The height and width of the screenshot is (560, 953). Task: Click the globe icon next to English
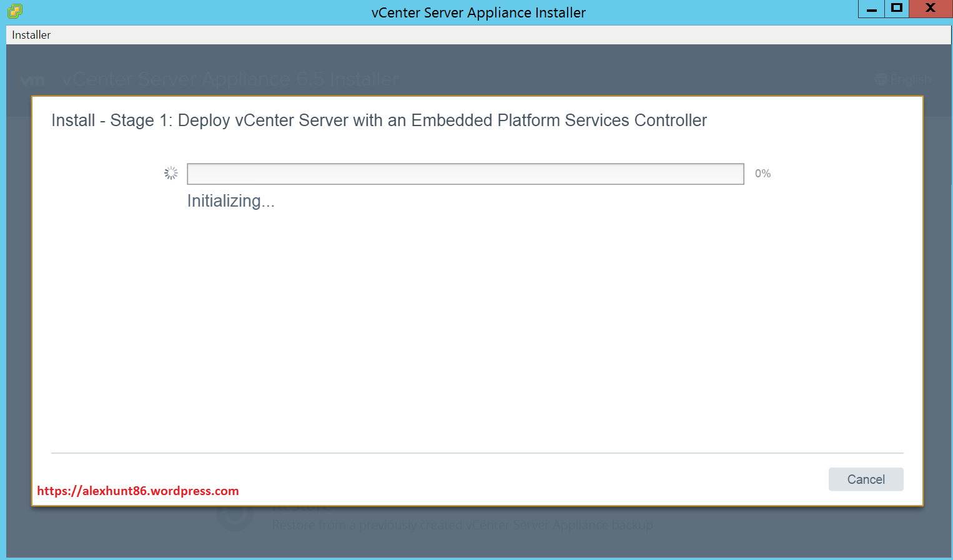pos(881,79)
